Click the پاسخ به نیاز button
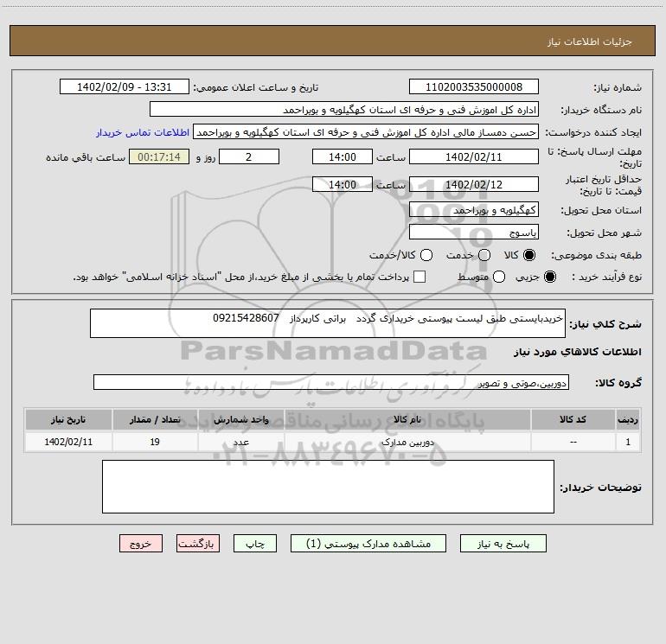The image size is (666, 644). 503,544
